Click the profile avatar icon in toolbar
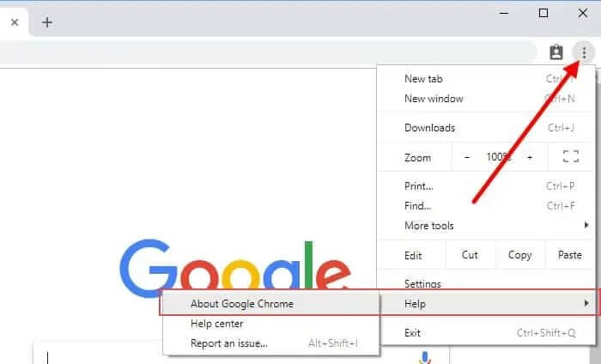 pyautogui.click(x=556, y=52)
